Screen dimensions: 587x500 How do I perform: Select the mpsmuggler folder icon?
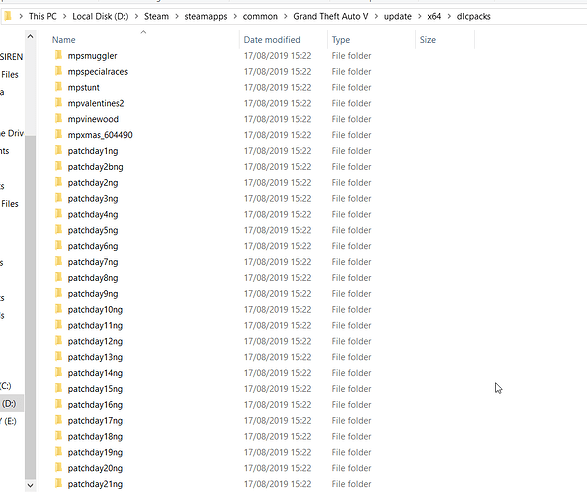tap(58, 55)
